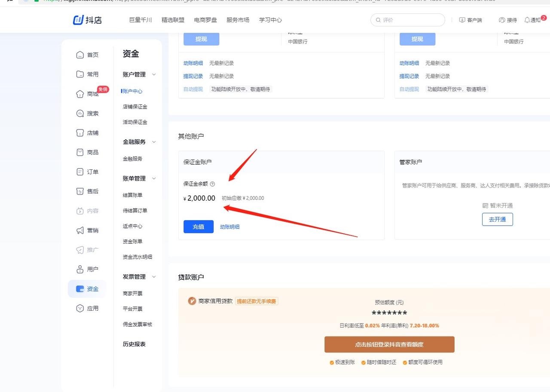Click help icon beside 保证金余额
This screenshot has width=550, height=392.
tap(212, 184)
